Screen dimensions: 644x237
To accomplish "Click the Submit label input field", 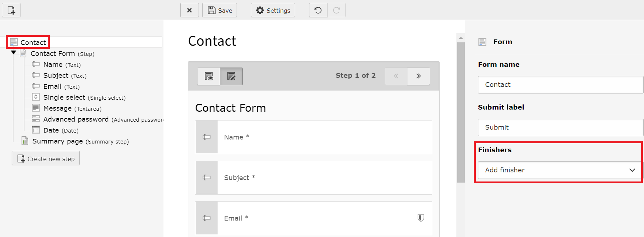I will click(x=560, y=127).
